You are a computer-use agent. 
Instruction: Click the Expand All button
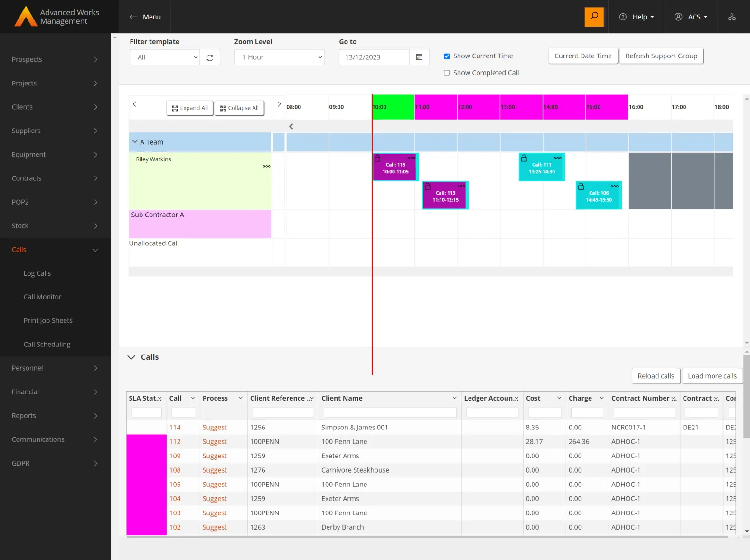coord(190,108)
